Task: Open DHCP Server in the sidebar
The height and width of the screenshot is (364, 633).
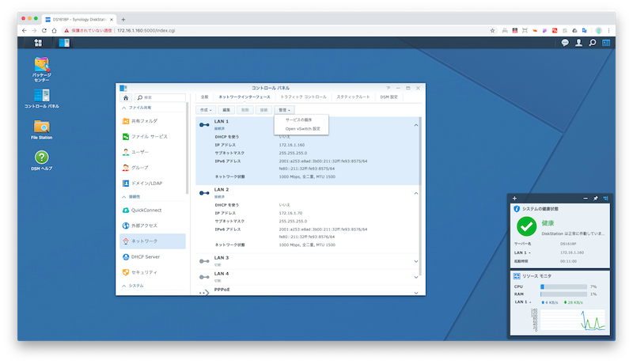Action: 153,256
